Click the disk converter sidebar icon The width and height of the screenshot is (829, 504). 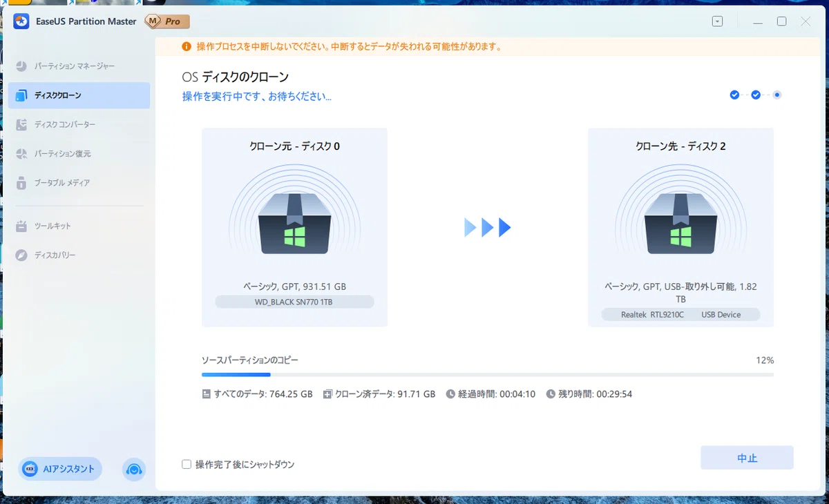pyautogui.click(x=21, y=124)
